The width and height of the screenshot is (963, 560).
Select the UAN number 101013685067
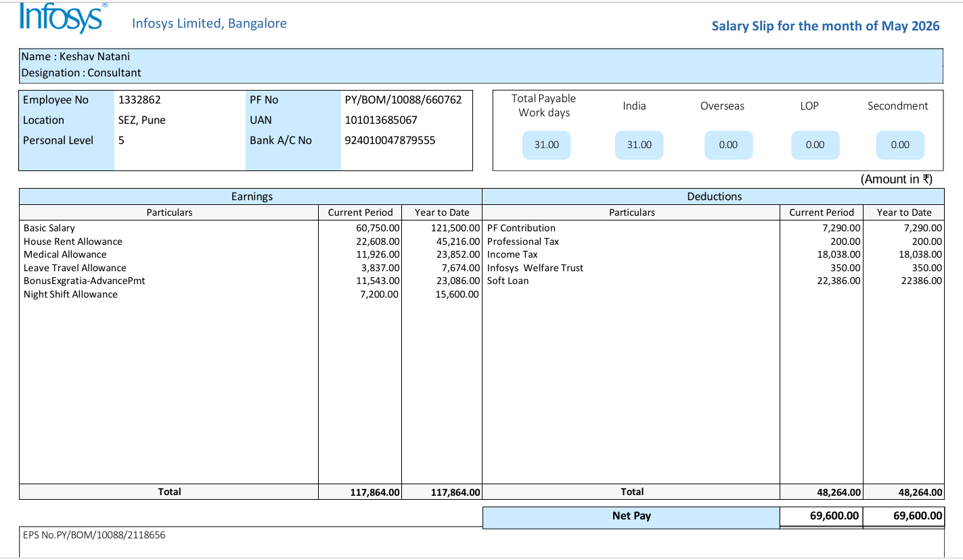click(x=381, y=120)
